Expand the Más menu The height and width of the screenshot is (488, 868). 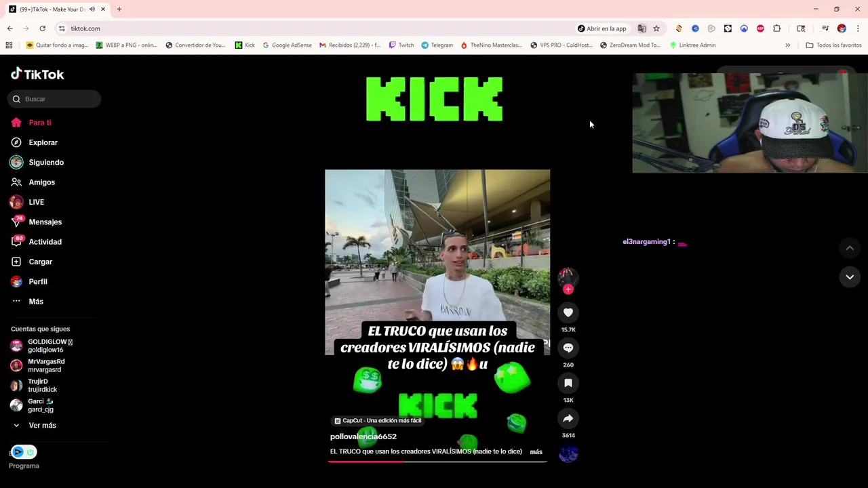[27, 302]
